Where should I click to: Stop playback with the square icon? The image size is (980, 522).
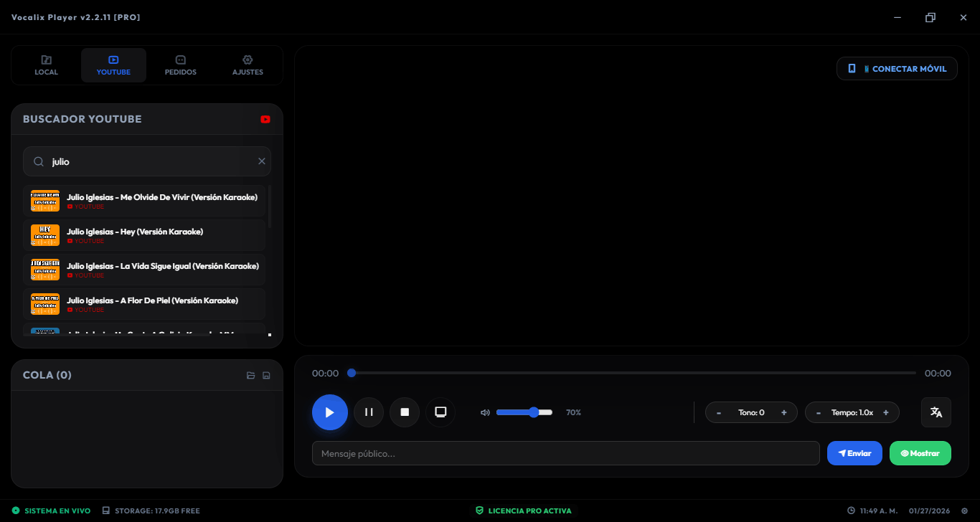(x=405, y=412)
